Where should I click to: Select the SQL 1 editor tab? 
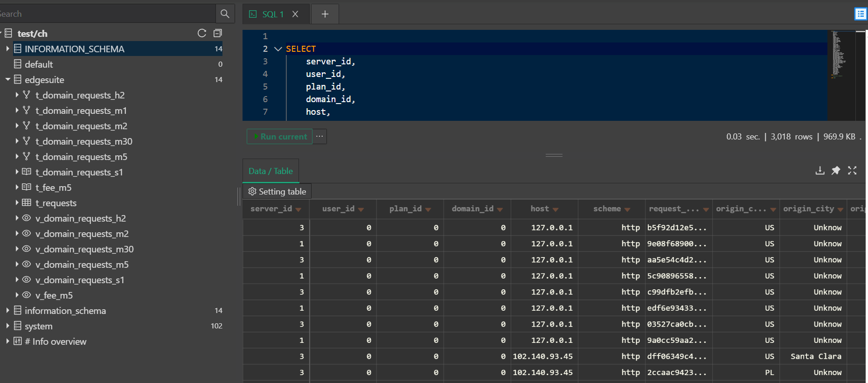272,14
